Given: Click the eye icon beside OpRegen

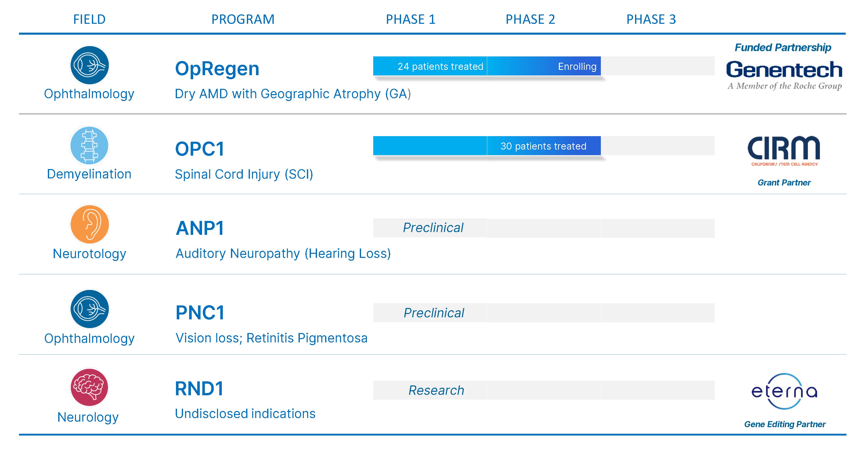Looking at the screenshot, I should [89, 65].
